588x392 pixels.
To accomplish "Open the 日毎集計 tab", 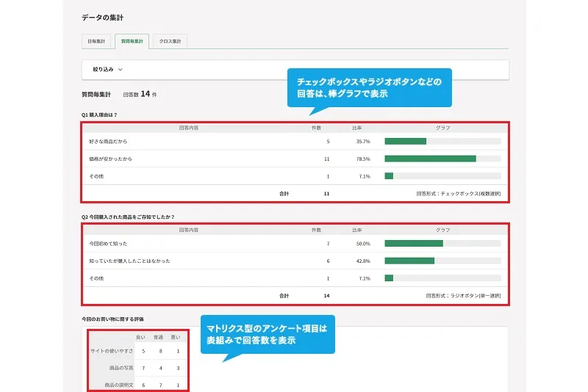I will [97, 41].
